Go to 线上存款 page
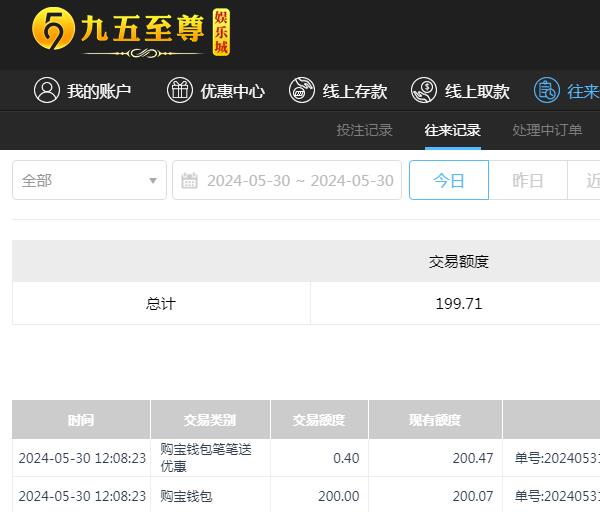 coord(338,91)
